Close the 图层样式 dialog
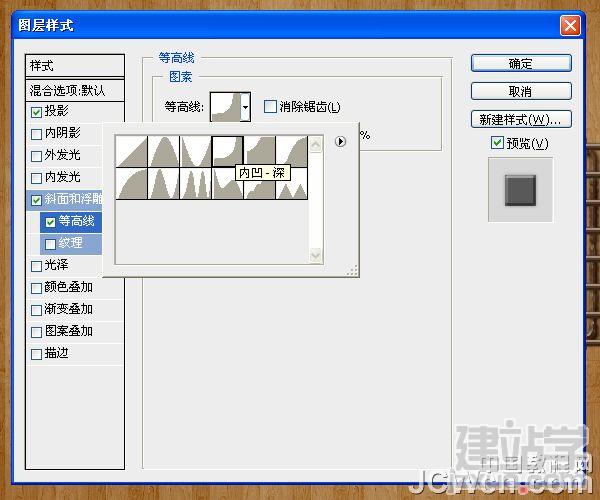 coord(570,26)
